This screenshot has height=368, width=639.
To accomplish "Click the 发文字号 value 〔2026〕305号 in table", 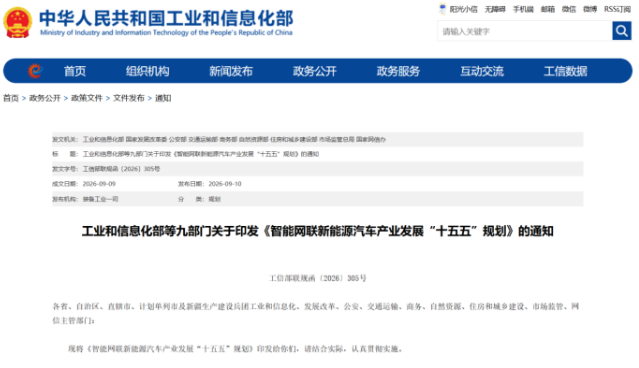I will (121, 169).
